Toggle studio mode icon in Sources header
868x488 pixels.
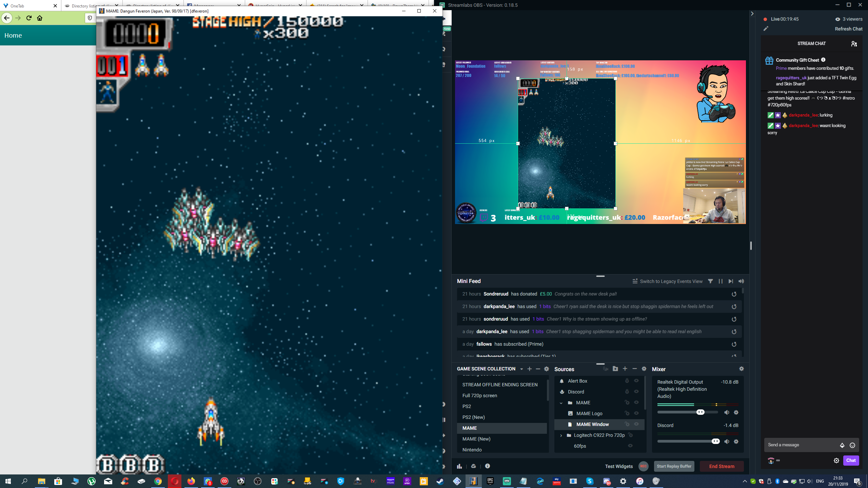coord(606,369)
